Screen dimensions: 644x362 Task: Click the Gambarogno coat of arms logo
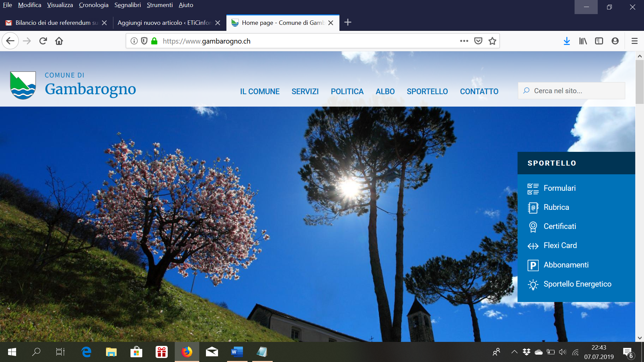tap(23, 85)
